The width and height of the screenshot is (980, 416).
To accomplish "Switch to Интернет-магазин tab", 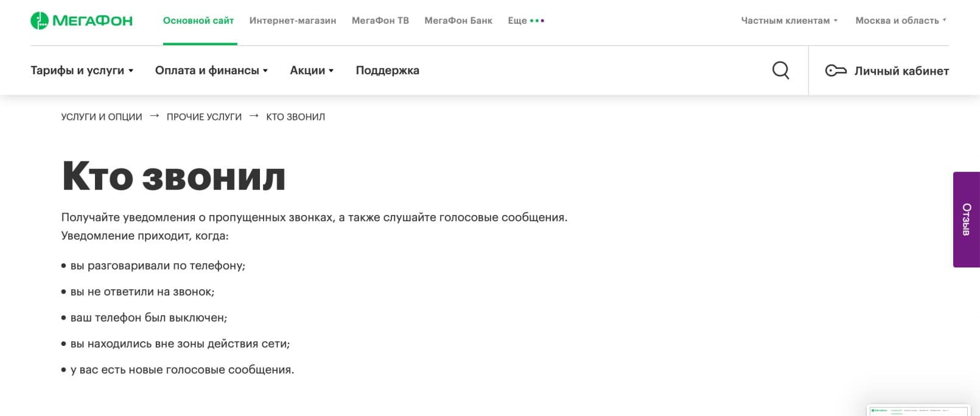I will 293,21.
